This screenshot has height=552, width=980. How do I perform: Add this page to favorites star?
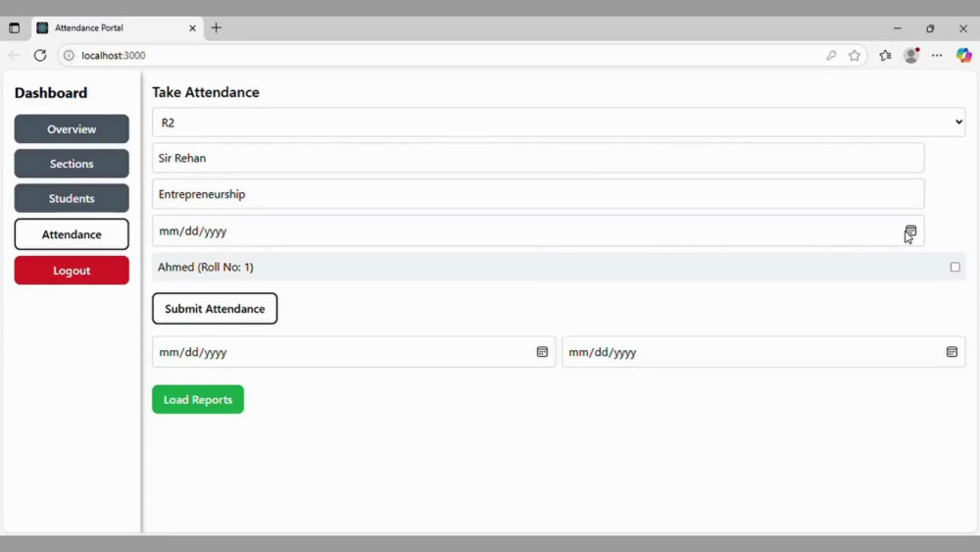tap(855, 56)
